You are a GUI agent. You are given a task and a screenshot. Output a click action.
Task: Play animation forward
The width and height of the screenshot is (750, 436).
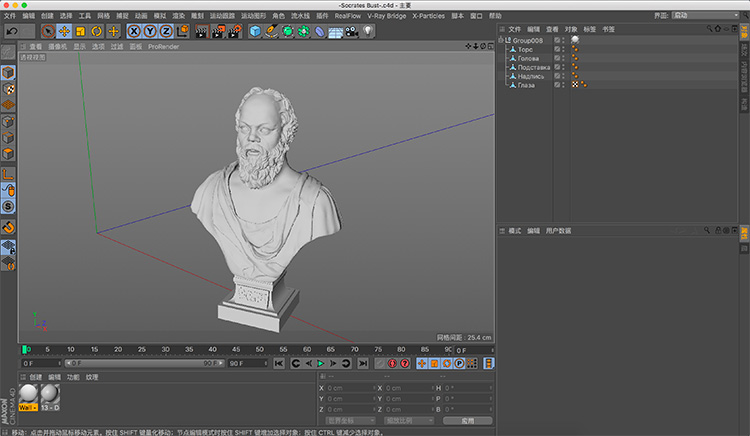(320, 364)
